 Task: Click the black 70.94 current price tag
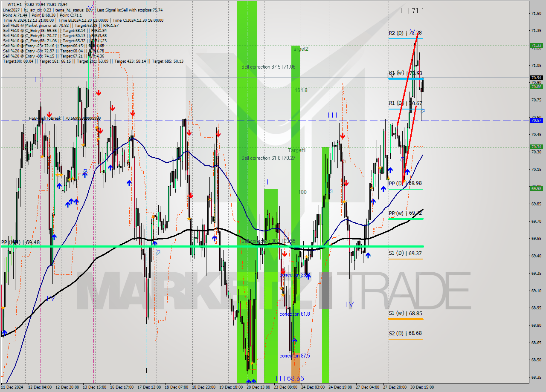pos(536,78)
